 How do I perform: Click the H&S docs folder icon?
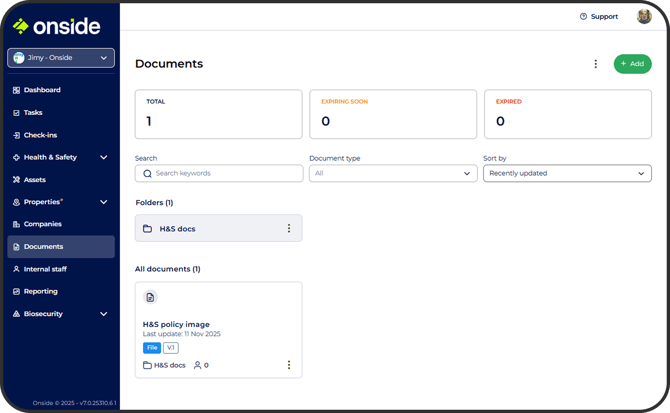click(x=147, y=229)
